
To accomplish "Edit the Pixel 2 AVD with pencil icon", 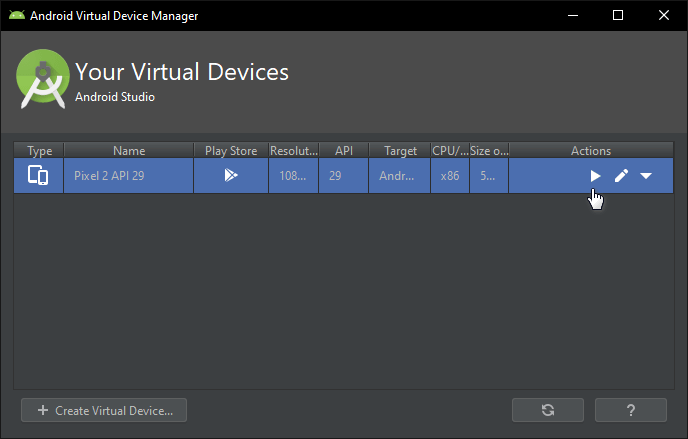I will [621, 176].
